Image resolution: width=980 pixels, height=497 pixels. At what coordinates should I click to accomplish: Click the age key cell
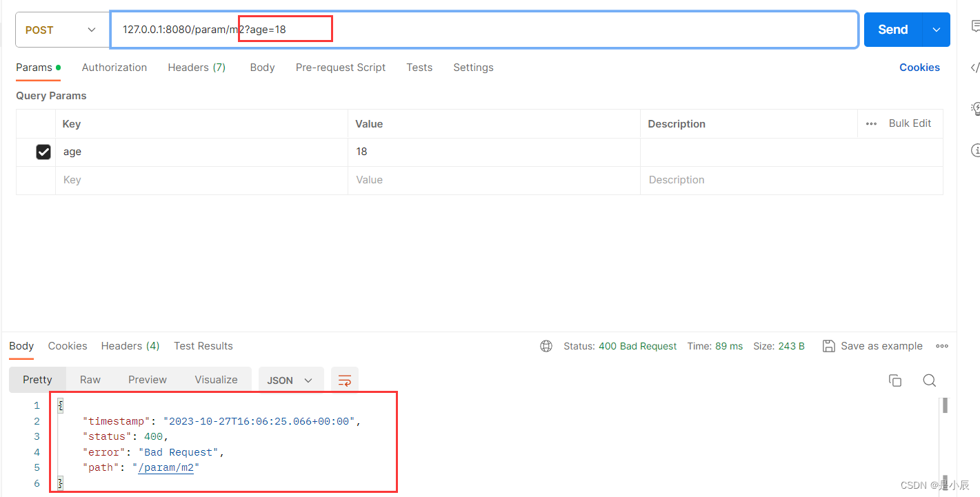201,152
